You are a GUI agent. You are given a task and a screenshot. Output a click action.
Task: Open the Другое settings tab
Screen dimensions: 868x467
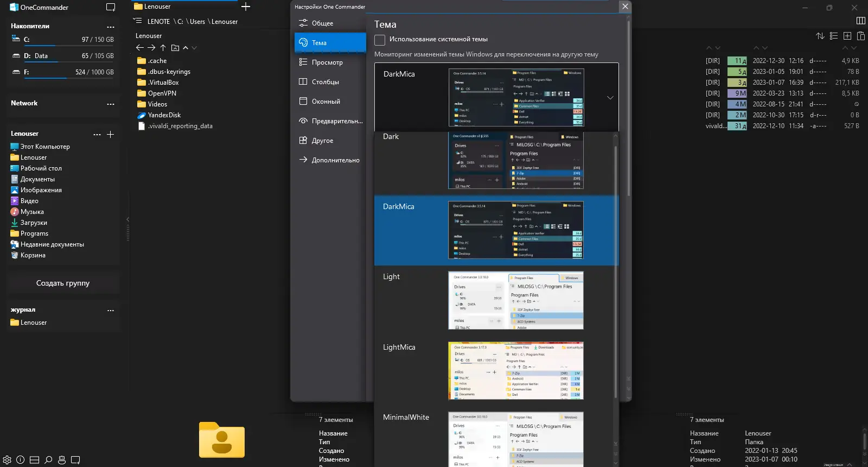pyautogui.click(x=330, y=141)
